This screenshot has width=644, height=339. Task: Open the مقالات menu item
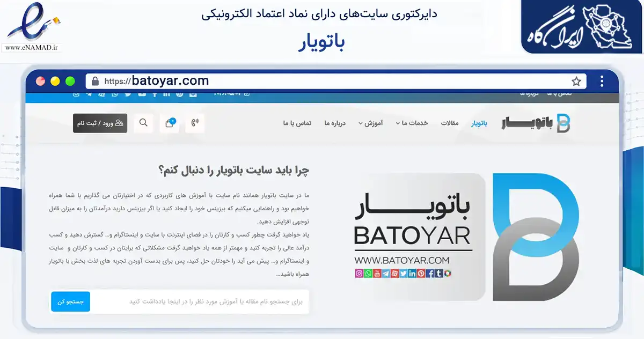point(450,123)
